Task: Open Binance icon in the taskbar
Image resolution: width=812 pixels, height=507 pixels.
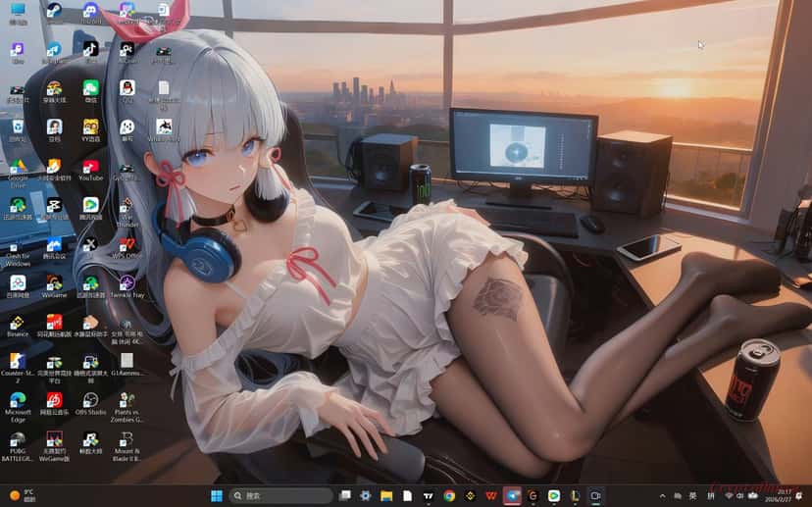Action: click(x=470, y=495)
